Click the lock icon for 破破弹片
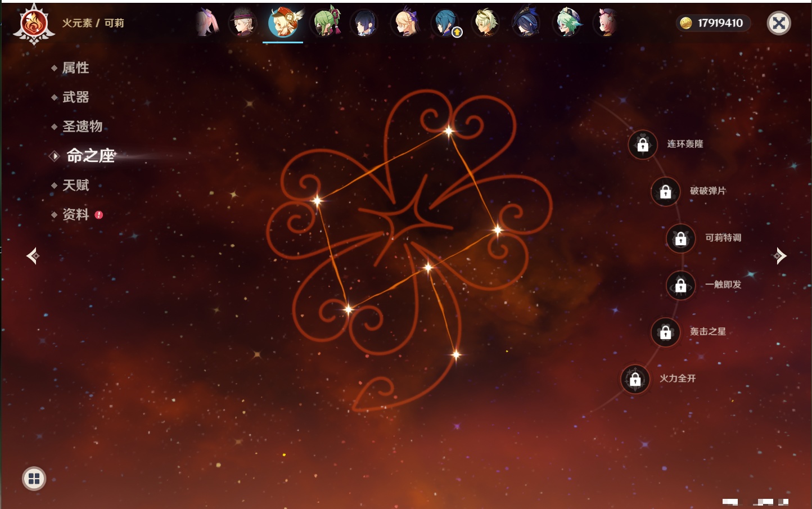The image size is (812, 509). [x=666, y=192]
